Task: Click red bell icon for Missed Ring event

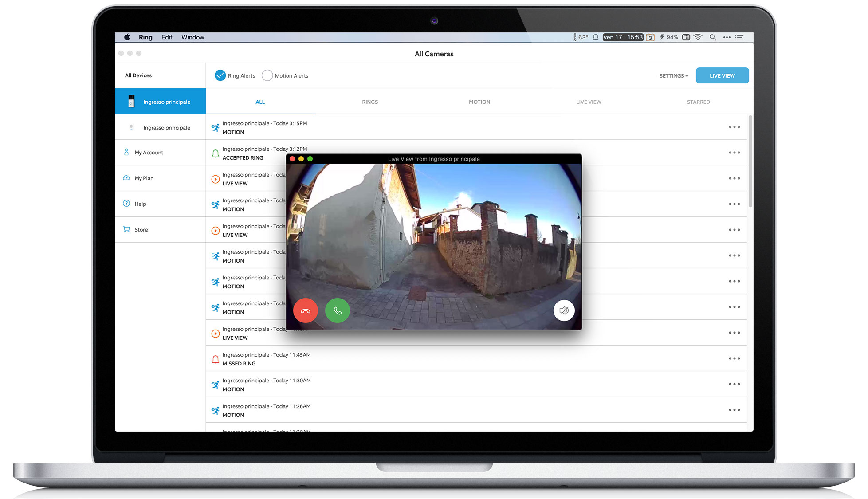Action: click(x=215, y=359)
